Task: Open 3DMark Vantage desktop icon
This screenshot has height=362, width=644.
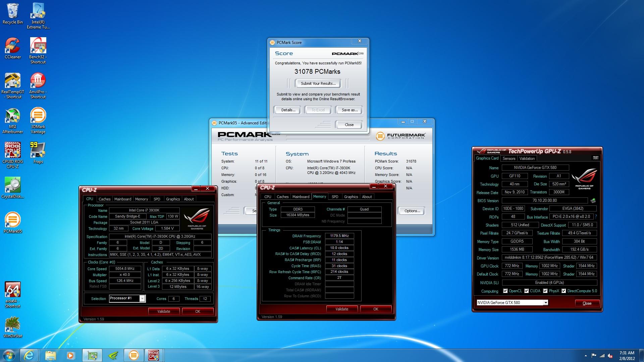Action: (38, 121)
